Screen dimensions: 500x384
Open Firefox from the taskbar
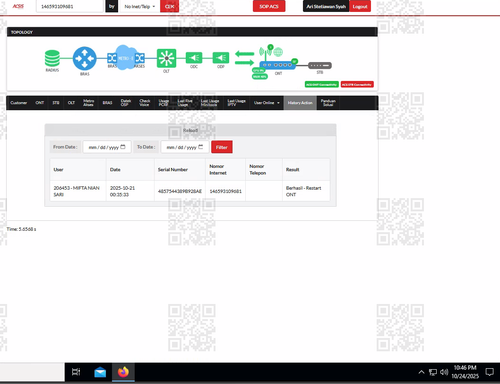[123, 372]
